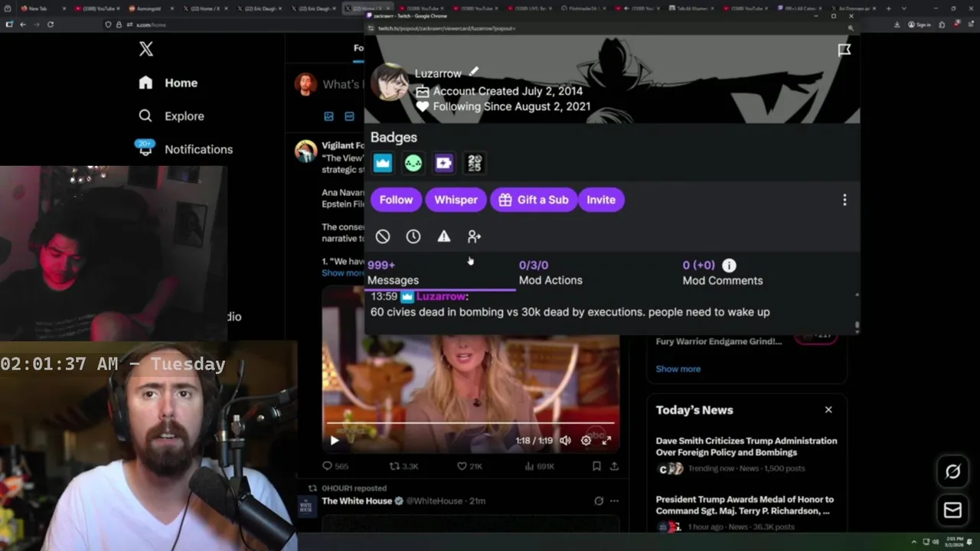Click the Sign in button in browser toolbar
Viewport: 980px width, 551px height.
pyautogui.click(x=920, y=24)
